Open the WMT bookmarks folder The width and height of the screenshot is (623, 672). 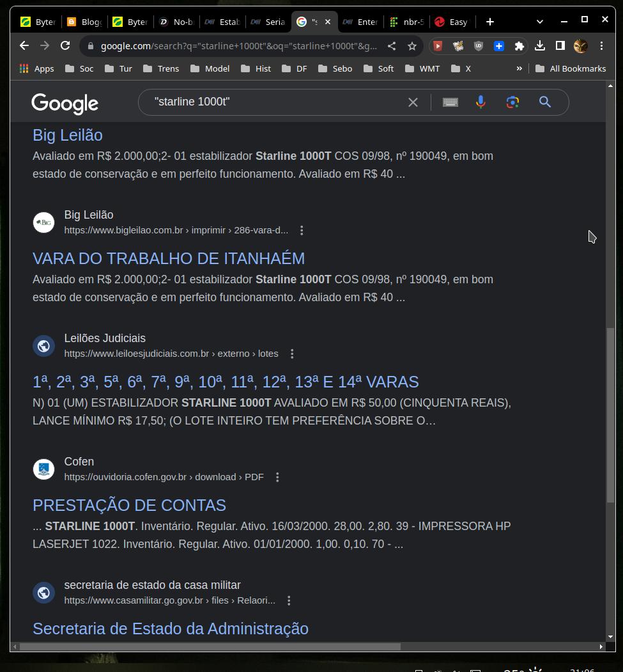tap(422, 68)
